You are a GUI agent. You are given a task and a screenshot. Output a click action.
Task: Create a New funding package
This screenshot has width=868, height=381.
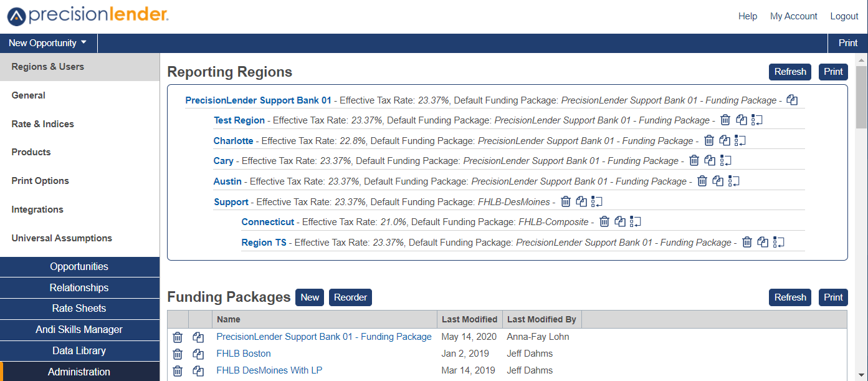tap(310, 297)
